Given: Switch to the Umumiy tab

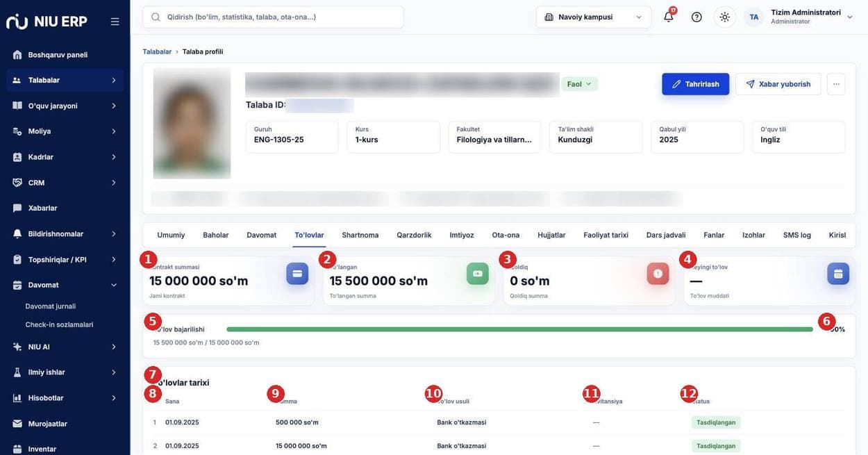Looking at the screenshot, I should (x=171, y=235).
